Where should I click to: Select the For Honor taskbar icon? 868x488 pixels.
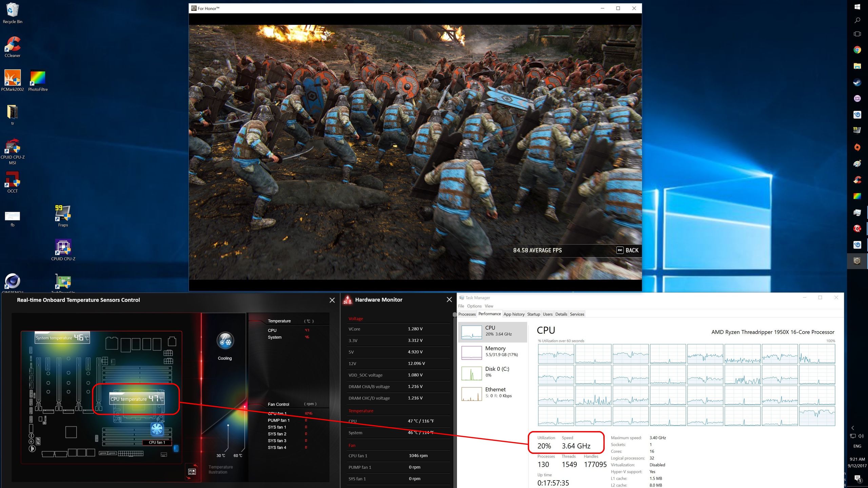[857, 261]
